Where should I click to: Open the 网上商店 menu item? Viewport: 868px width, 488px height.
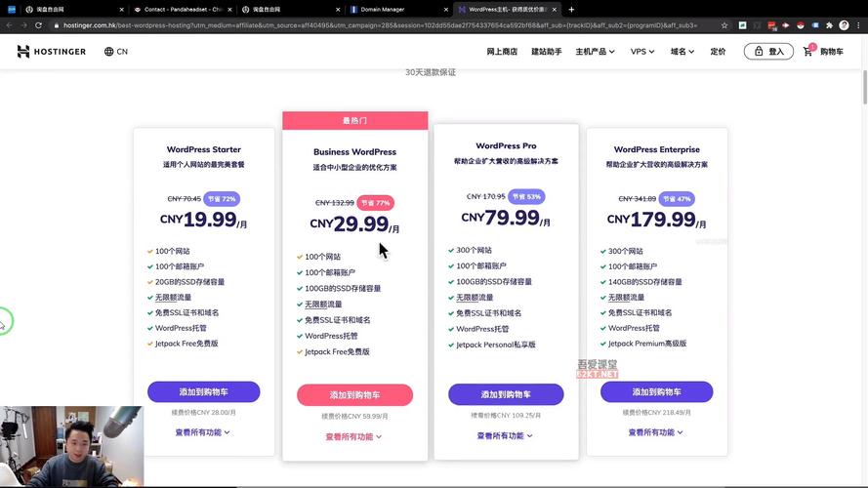[502, 52]
